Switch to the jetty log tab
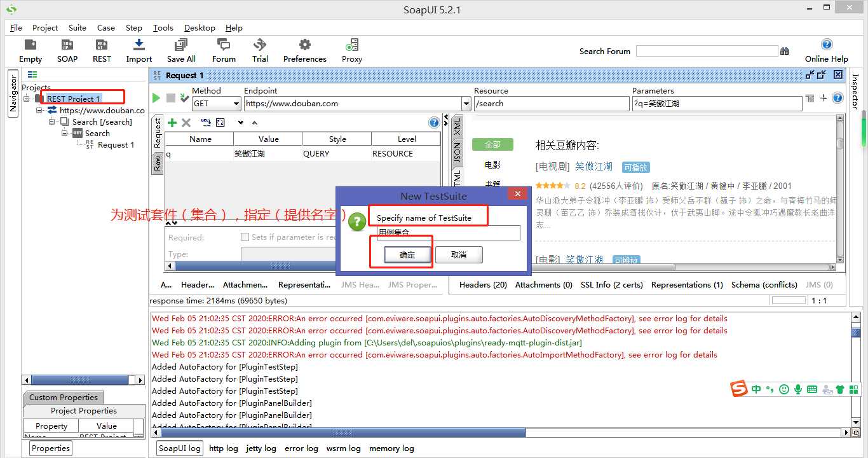Screen dimensions: 868x458 [x=261, y=448]
